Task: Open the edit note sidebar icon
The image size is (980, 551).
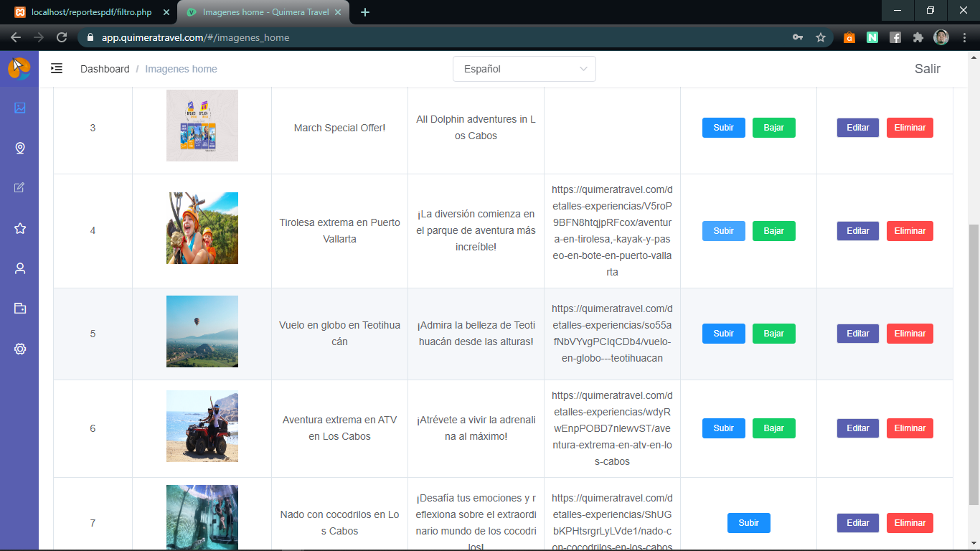Action: coord(19,188)
